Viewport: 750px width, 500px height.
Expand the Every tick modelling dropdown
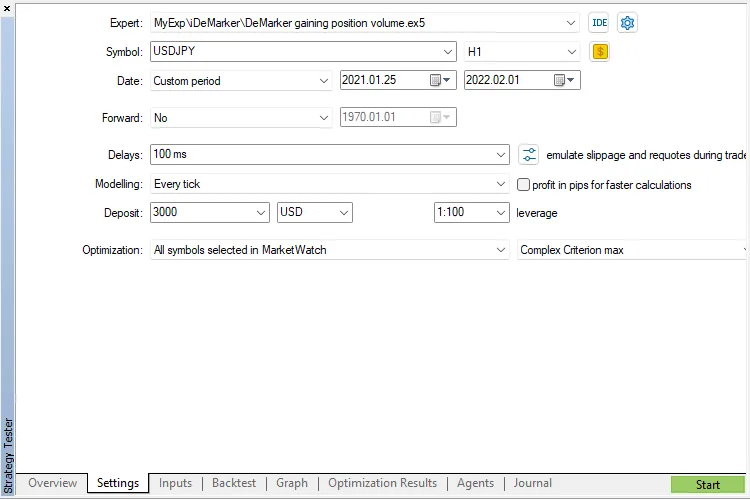point(501,184)
